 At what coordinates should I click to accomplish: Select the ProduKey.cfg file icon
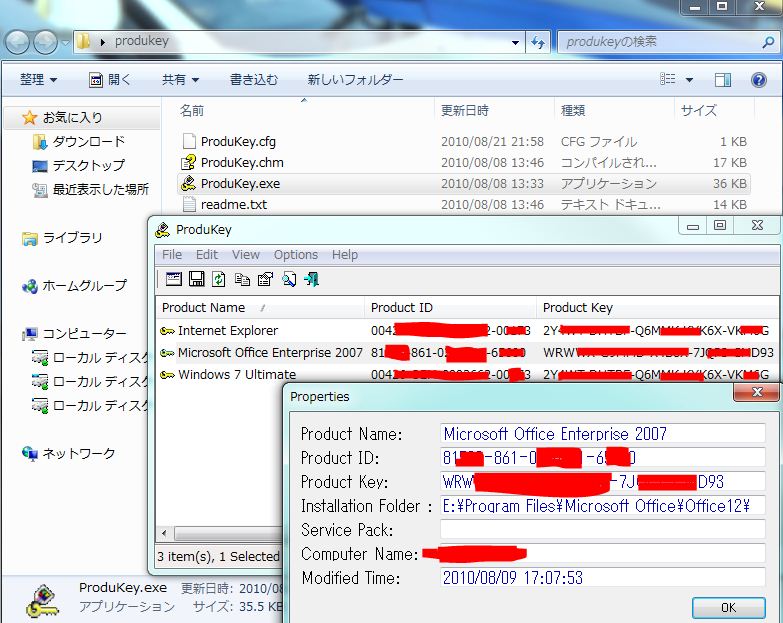click(x=189, y=141)
